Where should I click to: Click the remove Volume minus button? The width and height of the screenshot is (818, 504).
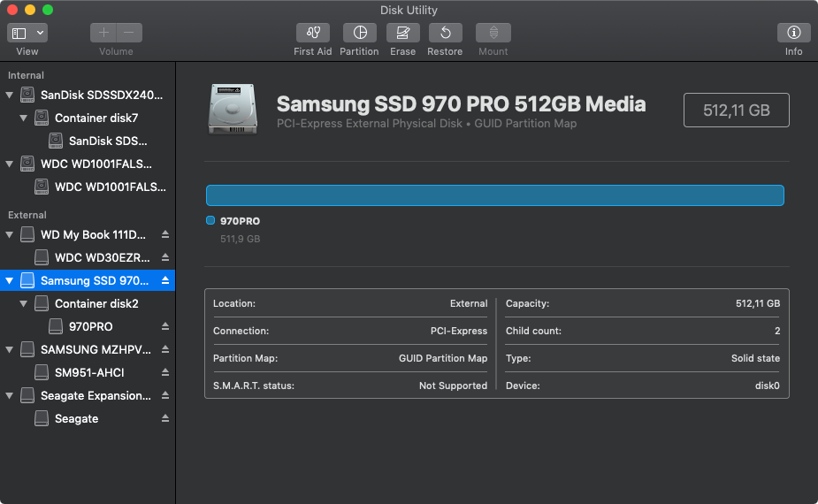point(129,33)
